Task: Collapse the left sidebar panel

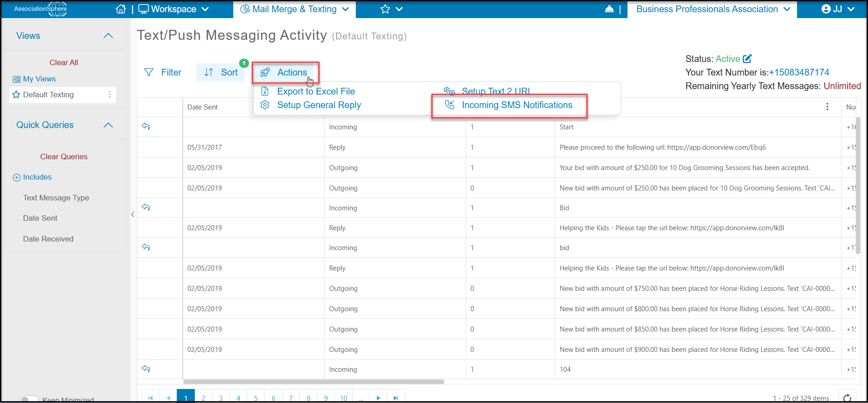Action: point(132,214)
